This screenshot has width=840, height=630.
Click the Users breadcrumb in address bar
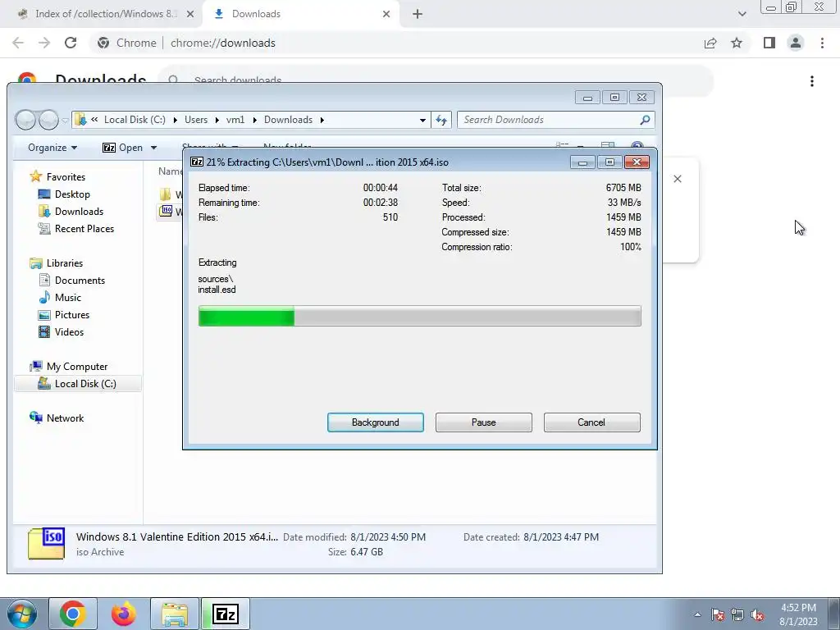pos(196,120)
